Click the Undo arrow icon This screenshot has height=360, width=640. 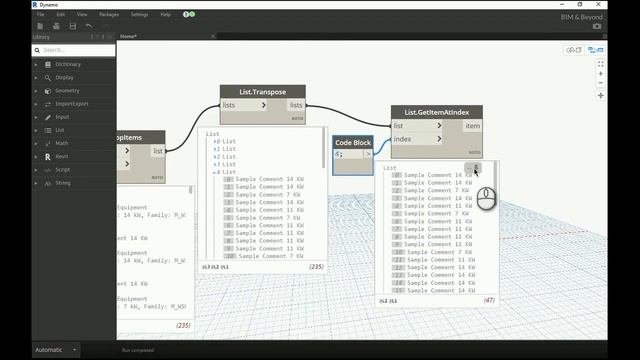89,26
